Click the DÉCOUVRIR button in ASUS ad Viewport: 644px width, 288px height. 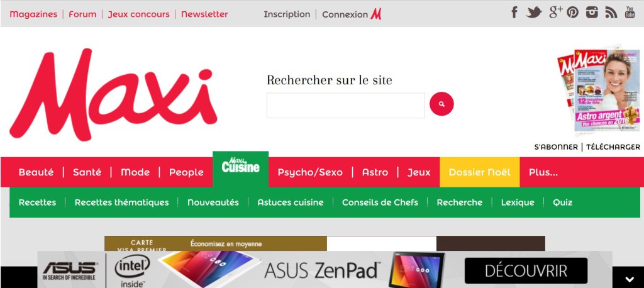(526, 271)
